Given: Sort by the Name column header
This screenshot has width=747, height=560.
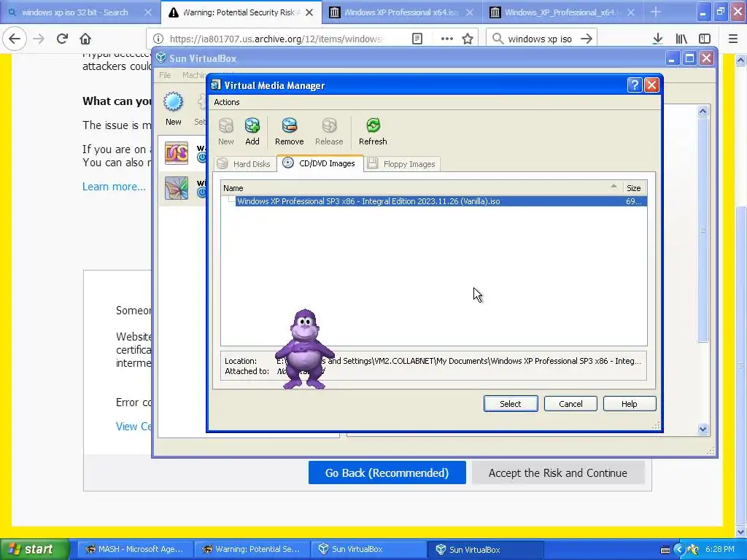Looking at the screenshot, I should pos(421,187).
